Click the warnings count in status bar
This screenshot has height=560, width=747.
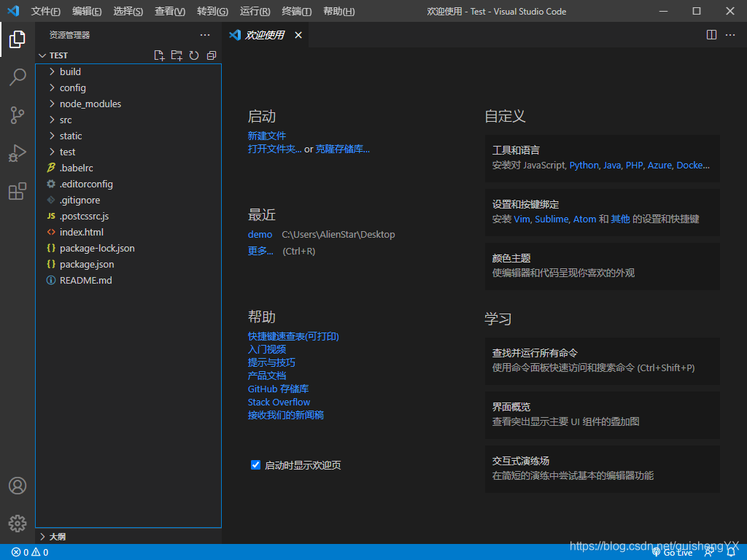coord(40,553)
